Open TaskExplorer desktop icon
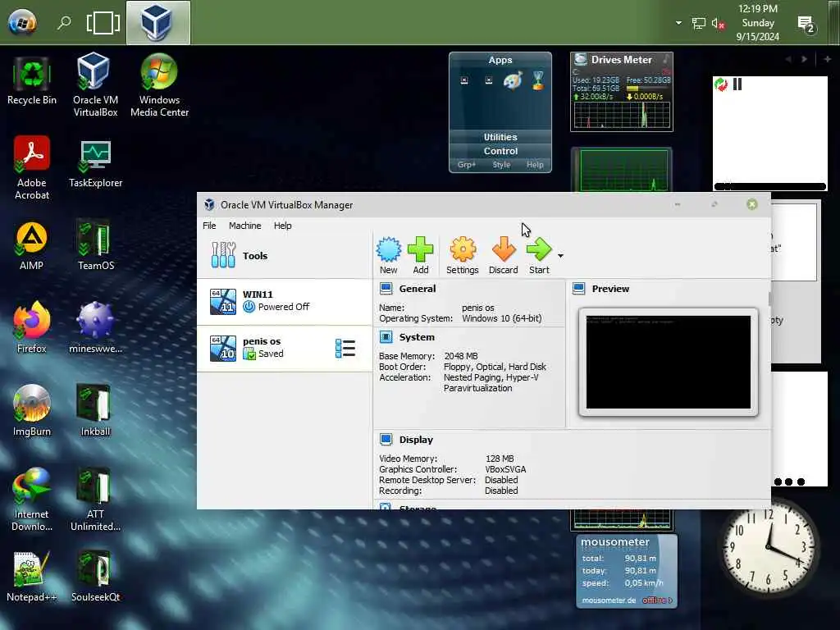Viewport: 840px width, 630px height. 95,163
